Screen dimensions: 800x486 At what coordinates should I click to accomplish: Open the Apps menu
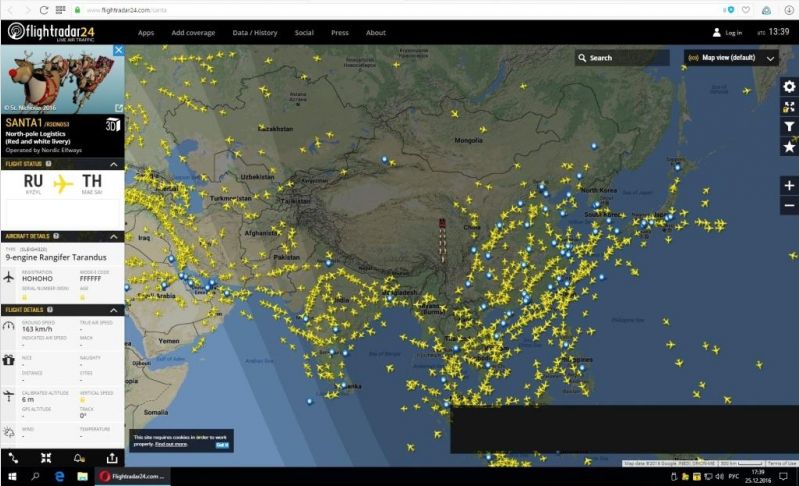click(x=146, y=33)
